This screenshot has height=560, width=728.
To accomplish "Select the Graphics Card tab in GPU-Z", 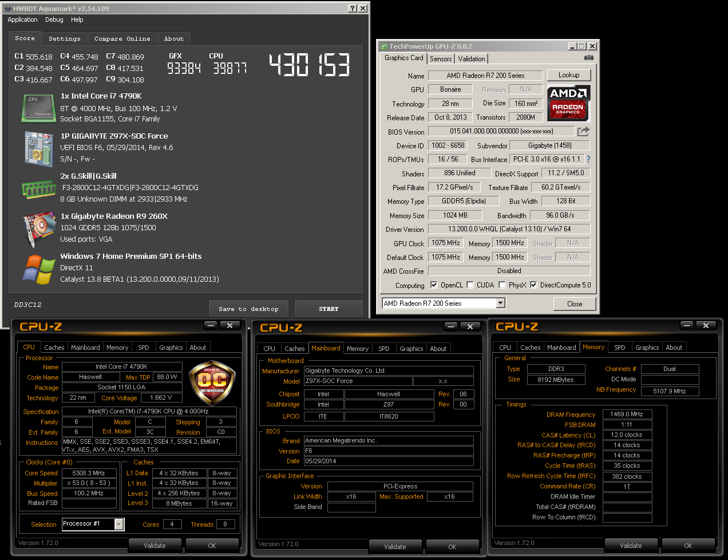I will [x=404, y=58].
